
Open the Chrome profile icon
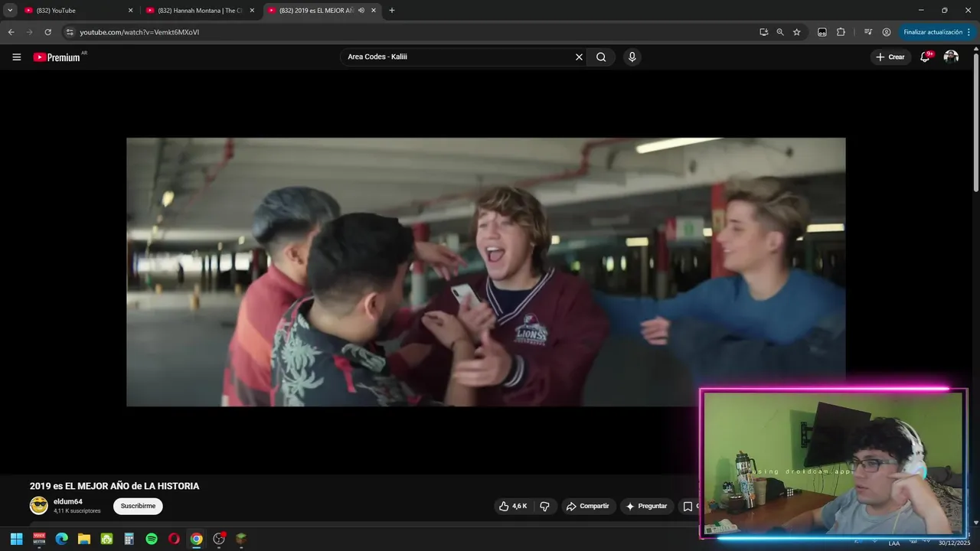click(x=887, y=32)
